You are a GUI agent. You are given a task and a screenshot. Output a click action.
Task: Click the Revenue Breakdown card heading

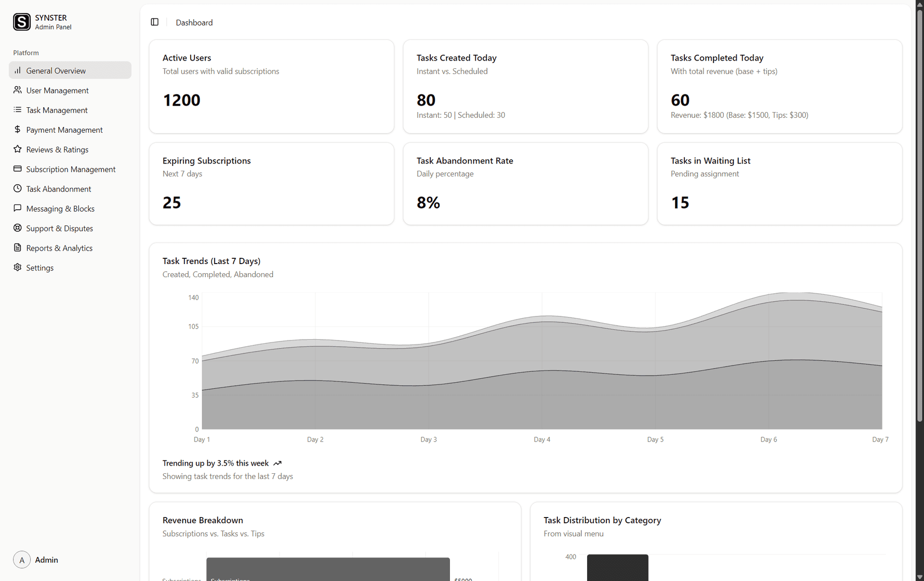[203, 520]
